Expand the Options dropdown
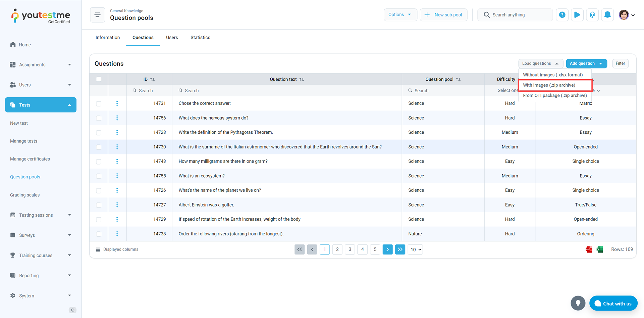 click(400, 15)
